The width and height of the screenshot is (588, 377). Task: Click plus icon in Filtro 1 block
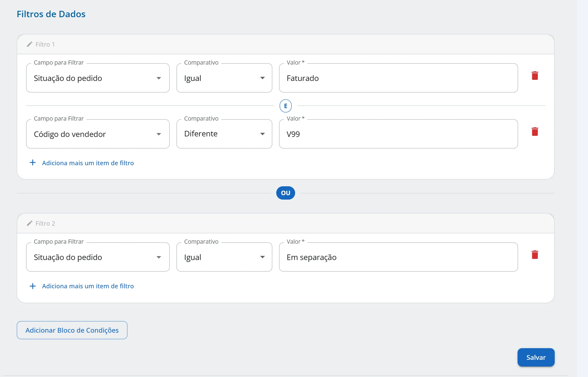33,163
